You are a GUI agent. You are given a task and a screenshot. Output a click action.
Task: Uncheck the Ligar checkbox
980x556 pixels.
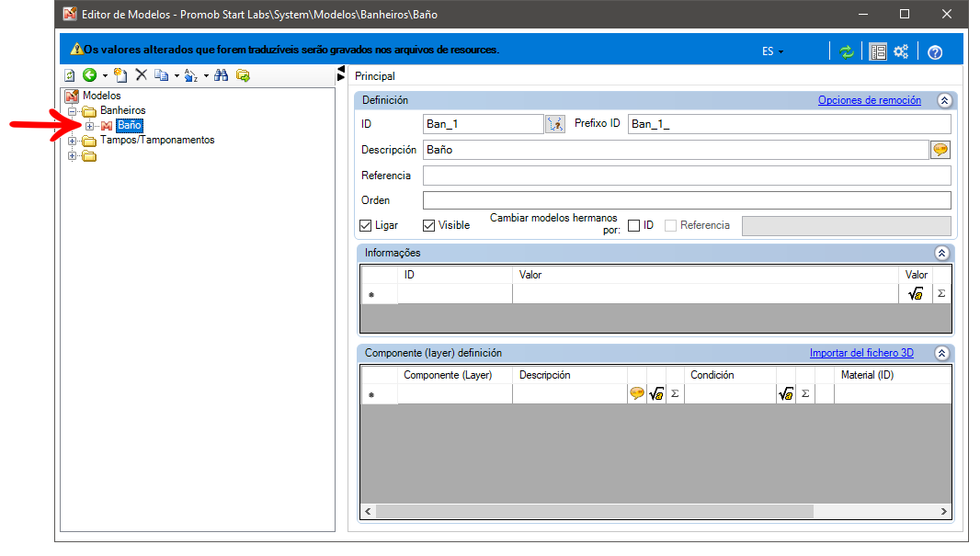pos(366,225)
